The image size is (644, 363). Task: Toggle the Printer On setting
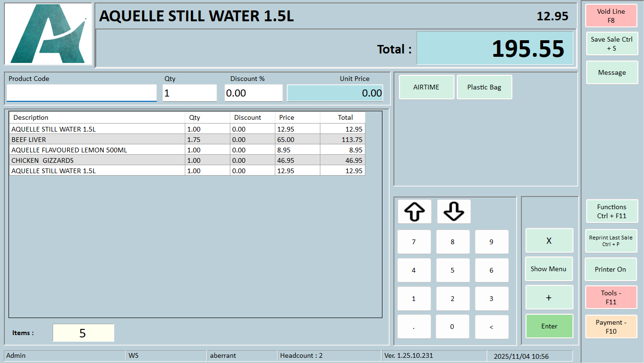(610, 269)
